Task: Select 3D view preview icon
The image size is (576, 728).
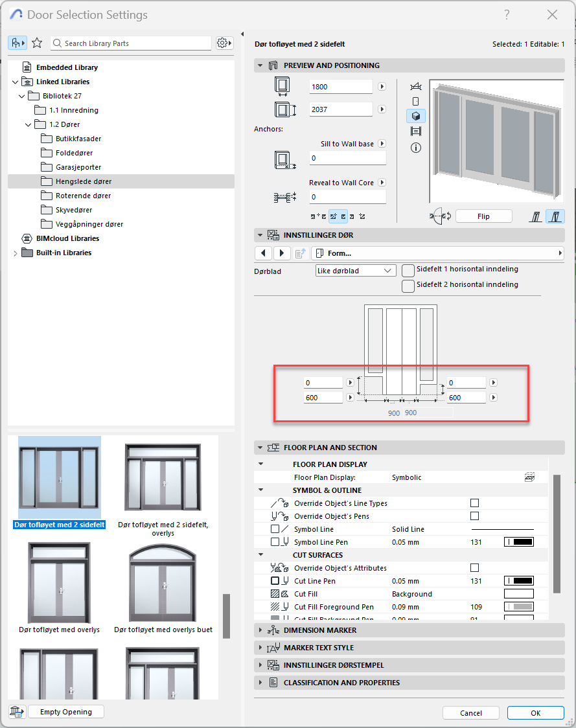Action: pos(416,116)
